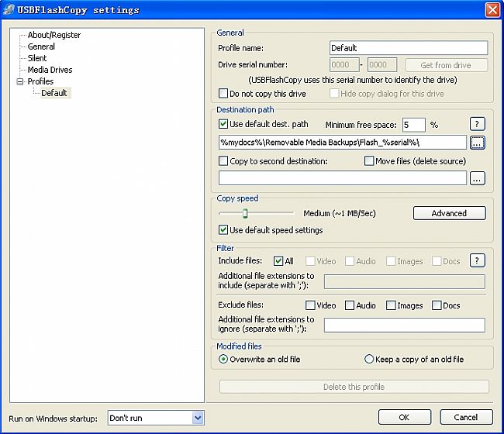The image size is (504, 434).
Task: Click the second drive serial number box
Action: click(x=382, y=64)
